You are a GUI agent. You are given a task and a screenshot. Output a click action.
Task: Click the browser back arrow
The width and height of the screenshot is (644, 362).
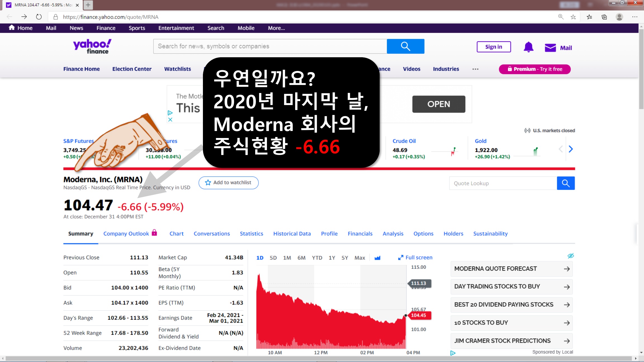coord(10,17)
